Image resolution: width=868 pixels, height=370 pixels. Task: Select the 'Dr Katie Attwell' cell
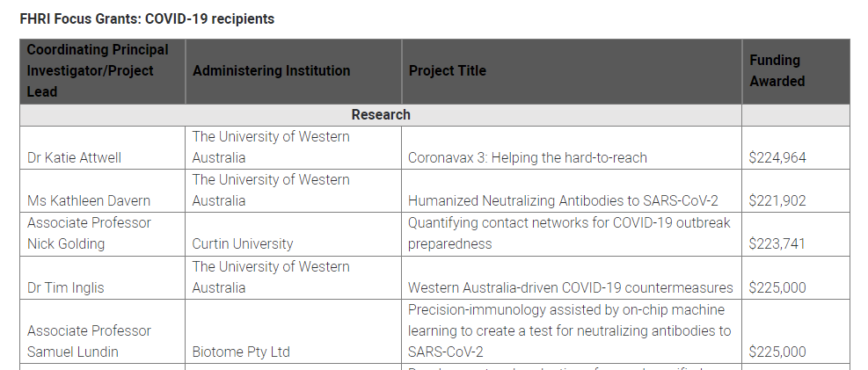(x=75, y=158)
